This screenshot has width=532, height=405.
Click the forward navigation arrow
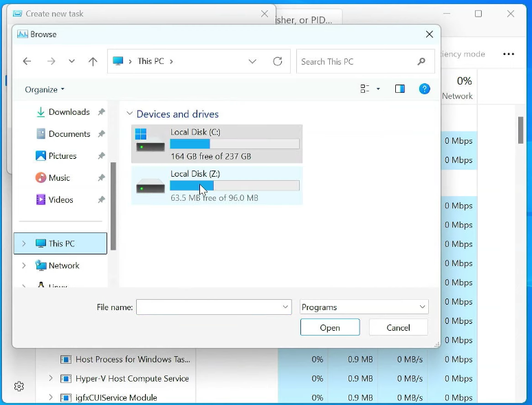point(51,61)
